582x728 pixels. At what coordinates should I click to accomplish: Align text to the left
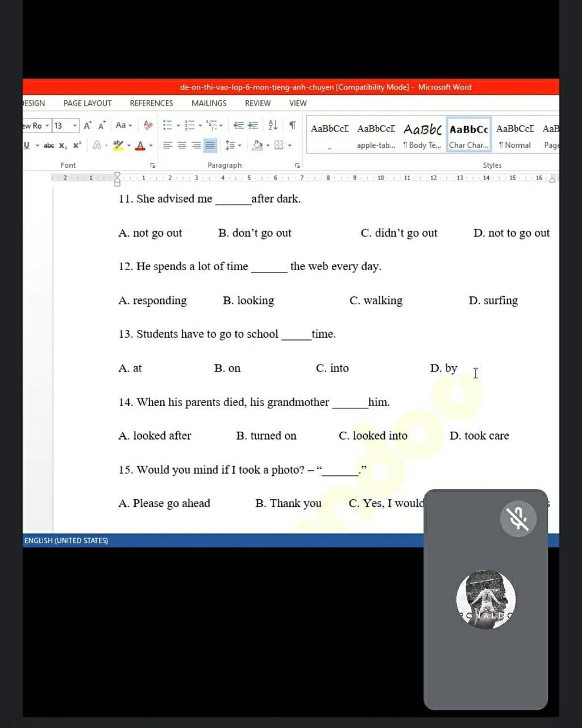(168, 146)
